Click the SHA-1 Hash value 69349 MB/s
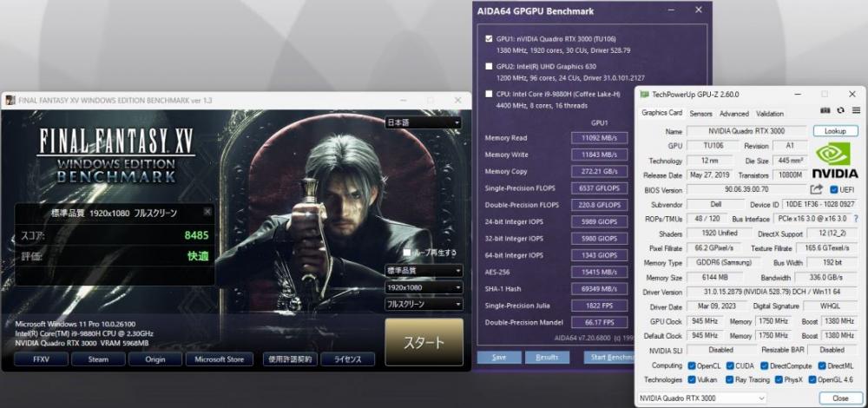 click(600, 289)
